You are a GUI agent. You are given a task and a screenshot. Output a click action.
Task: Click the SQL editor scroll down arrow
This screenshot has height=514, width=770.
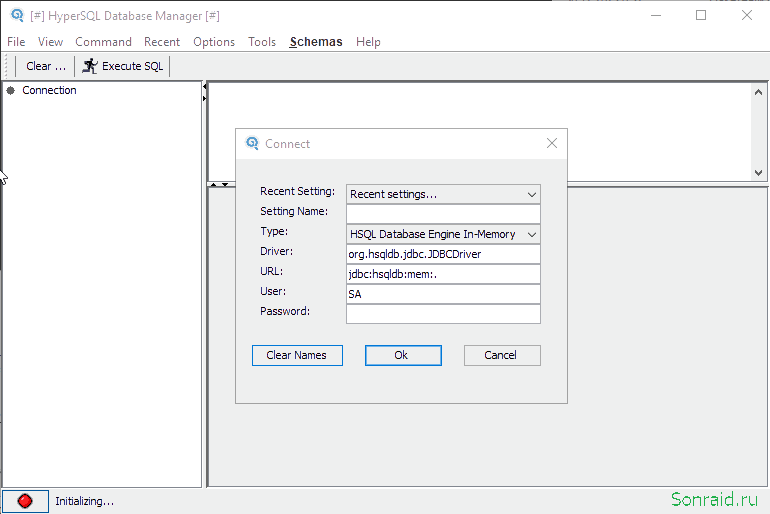(758, 173)
